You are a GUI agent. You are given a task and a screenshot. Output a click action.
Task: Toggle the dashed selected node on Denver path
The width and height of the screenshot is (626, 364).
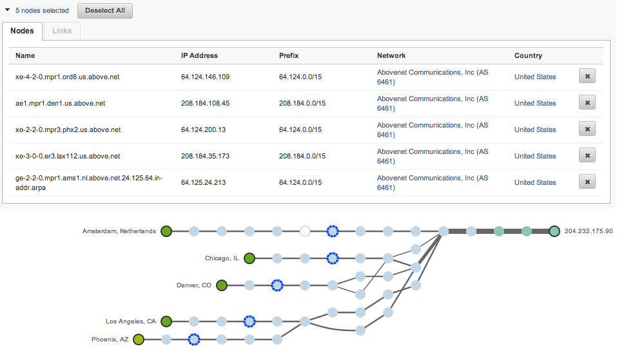(x=277, y=285)
